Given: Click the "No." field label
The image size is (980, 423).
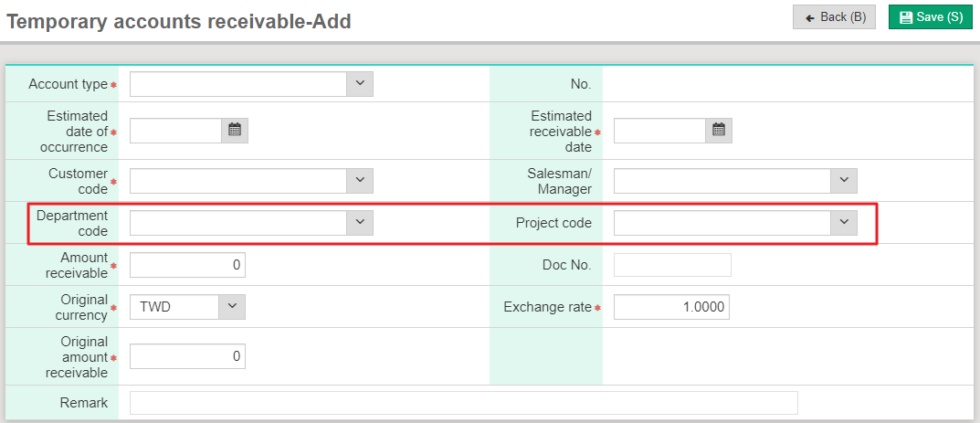Looking at the screenshot, I should [580, 84].
